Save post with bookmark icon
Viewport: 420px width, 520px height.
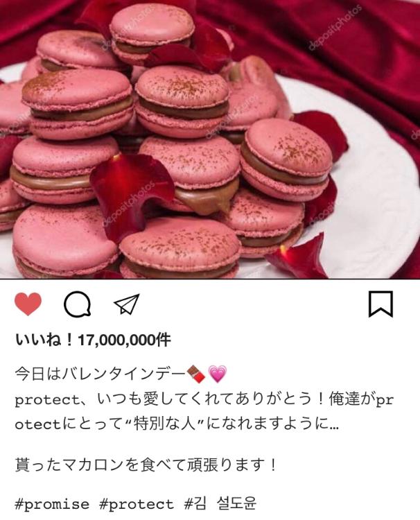click(x=381, y=304)
